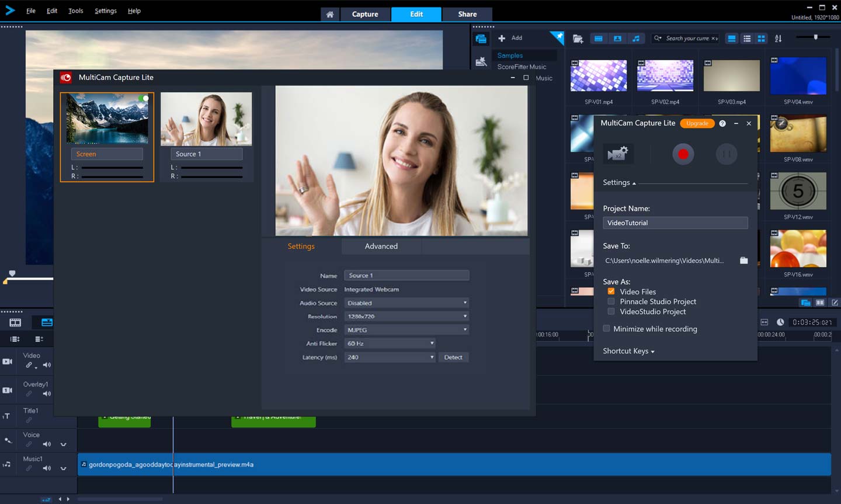
Task: Open search options dropdown in library
Action: (658, 39)
